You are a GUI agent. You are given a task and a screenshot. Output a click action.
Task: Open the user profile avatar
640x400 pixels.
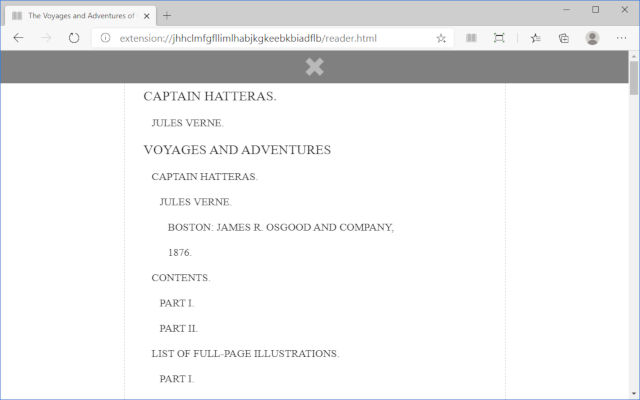[x=592, y=38]
